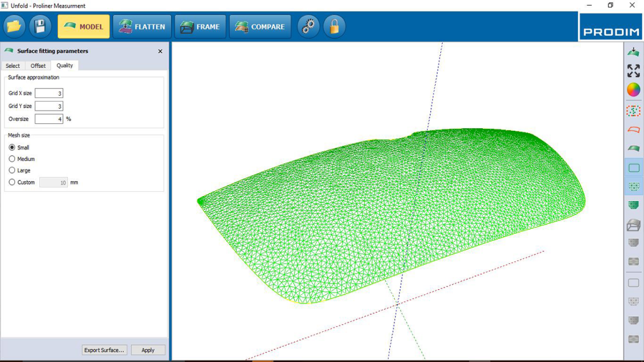Click the Grid X size field
This screenshot has height=362, width=644.
click(49, 93)
